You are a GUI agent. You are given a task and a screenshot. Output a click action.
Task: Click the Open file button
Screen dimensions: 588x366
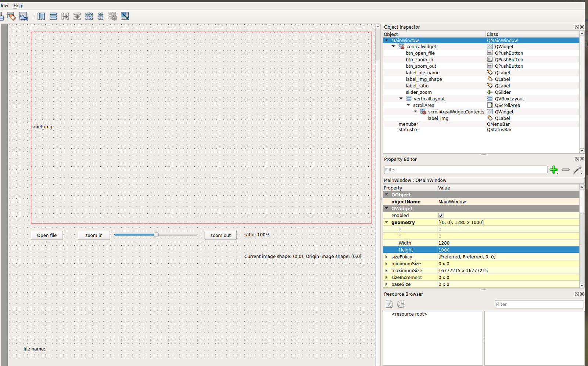point(47,235)
